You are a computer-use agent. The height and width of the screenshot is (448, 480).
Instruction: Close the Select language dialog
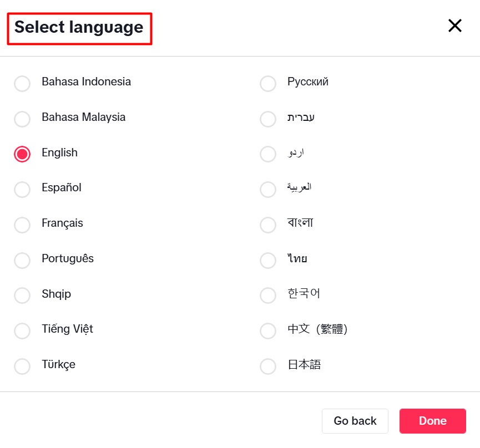point(455,26)
